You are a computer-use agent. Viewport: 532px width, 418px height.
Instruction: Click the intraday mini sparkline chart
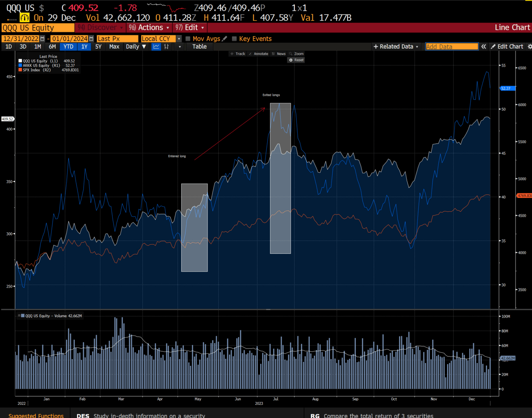(166, 7)
